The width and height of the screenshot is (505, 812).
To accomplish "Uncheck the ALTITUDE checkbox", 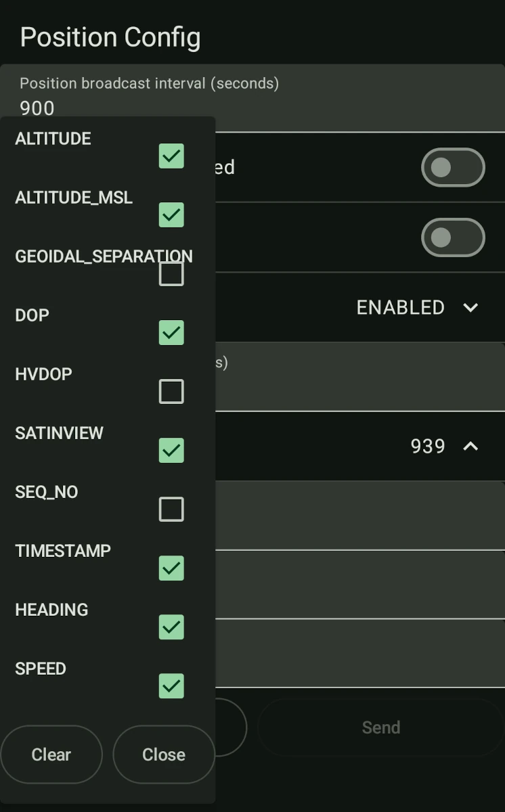I will coord(171,156).
